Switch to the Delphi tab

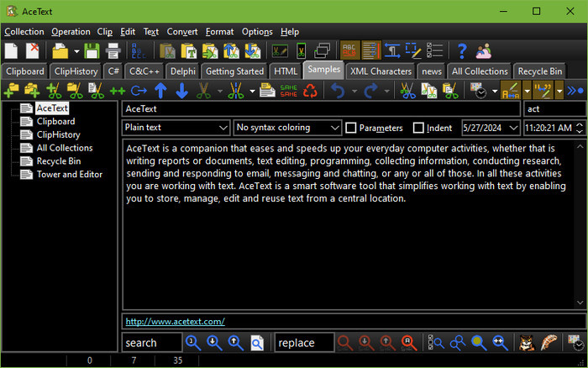182,71
